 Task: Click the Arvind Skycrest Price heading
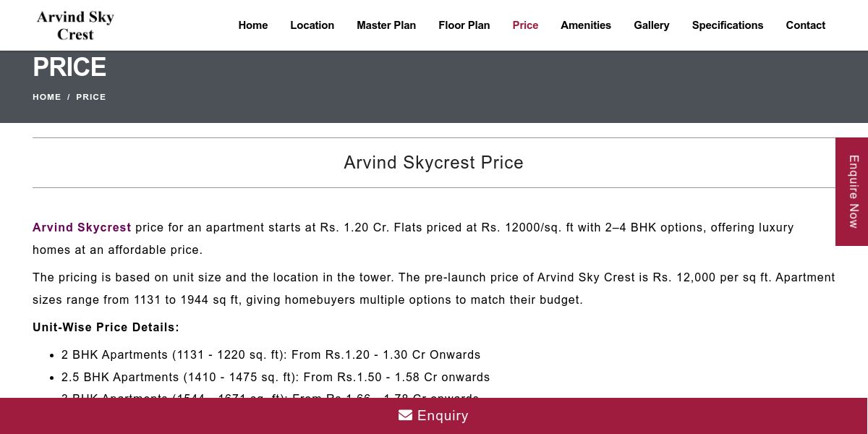[434, 163]
